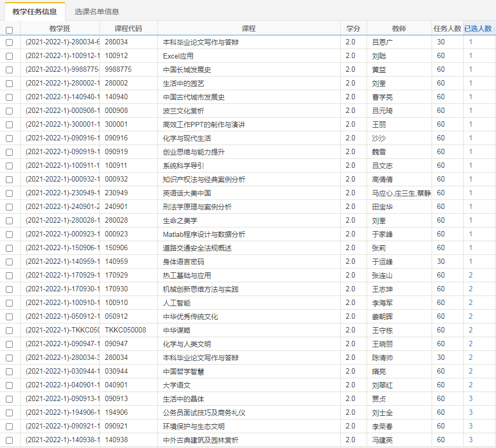The image size is (496, 448).
Task: Switch to the 选课名单信息 tab
Action: point(97,12)
